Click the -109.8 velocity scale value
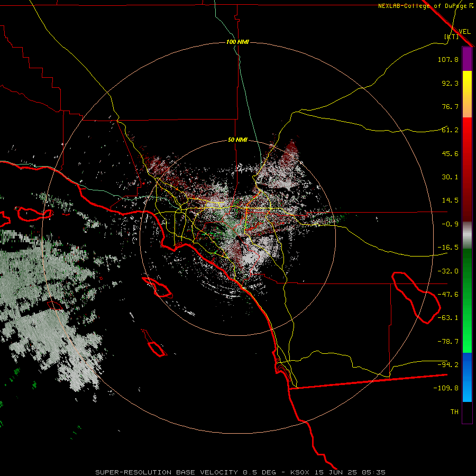 (446, 388)
